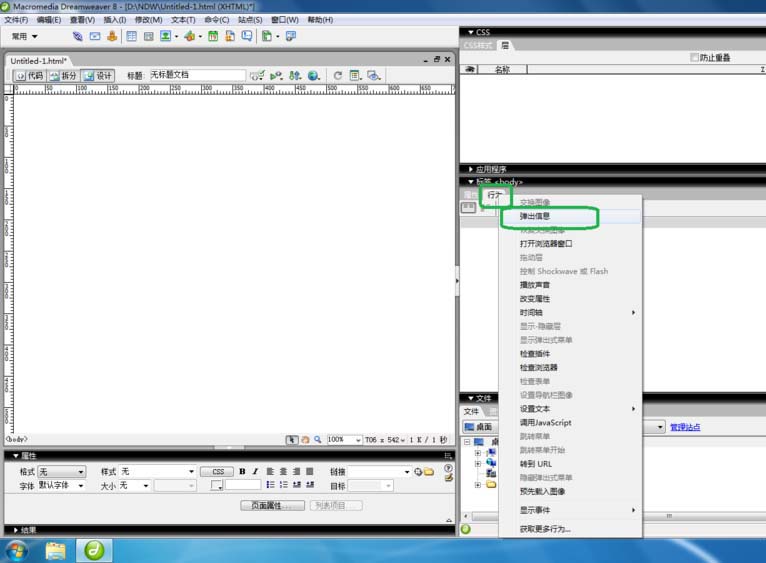766x563 pixels.
Task: Select the Hand tool in status bar
Action: 305,439
